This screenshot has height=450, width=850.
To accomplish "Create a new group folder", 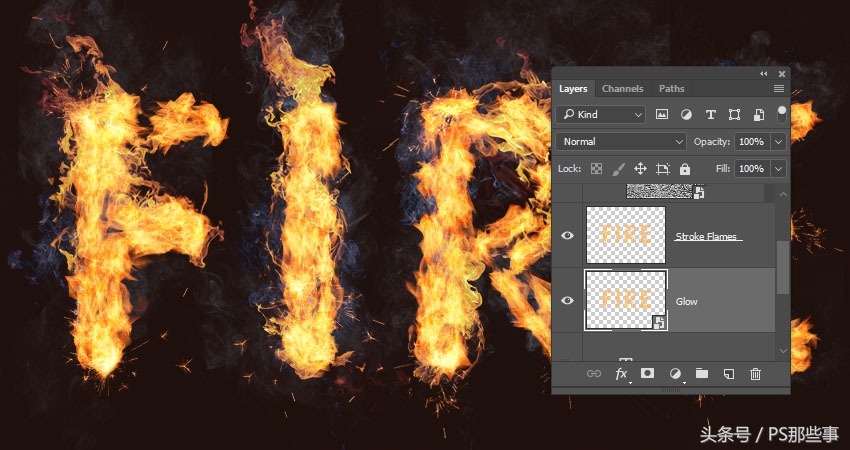I will [x=702, y=373].
